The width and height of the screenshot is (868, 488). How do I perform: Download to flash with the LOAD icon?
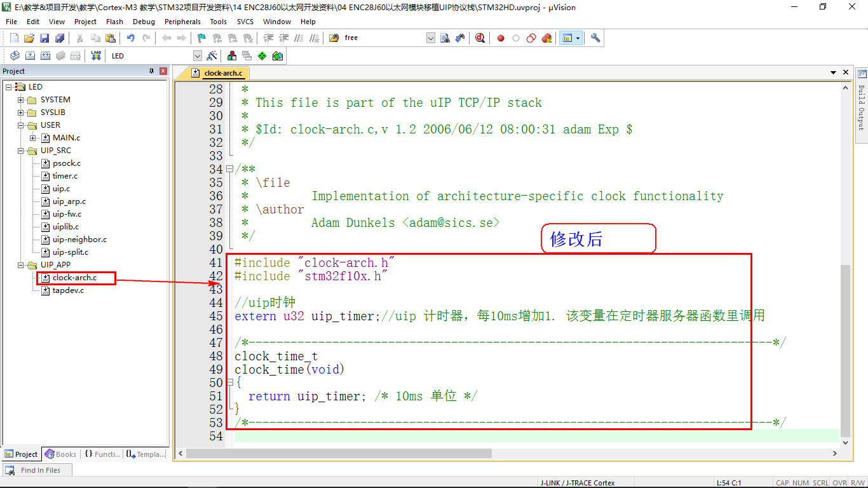pyautogui.click(x=96, y=56)
